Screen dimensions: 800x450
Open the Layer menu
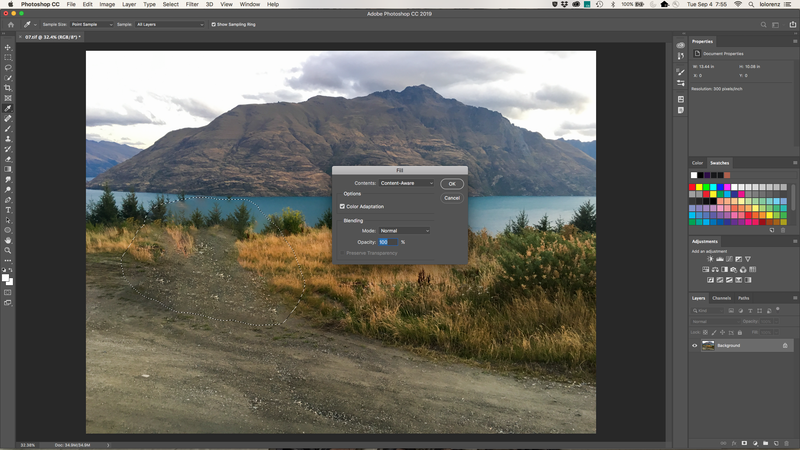pyautogui.click(x=129, y=4)
